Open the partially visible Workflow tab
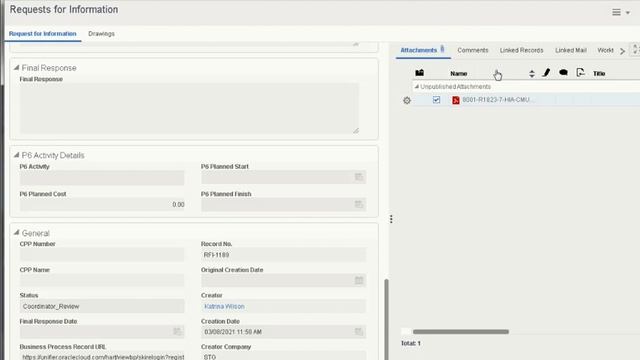The image size is (640, 360). click(x=605, y=50)
